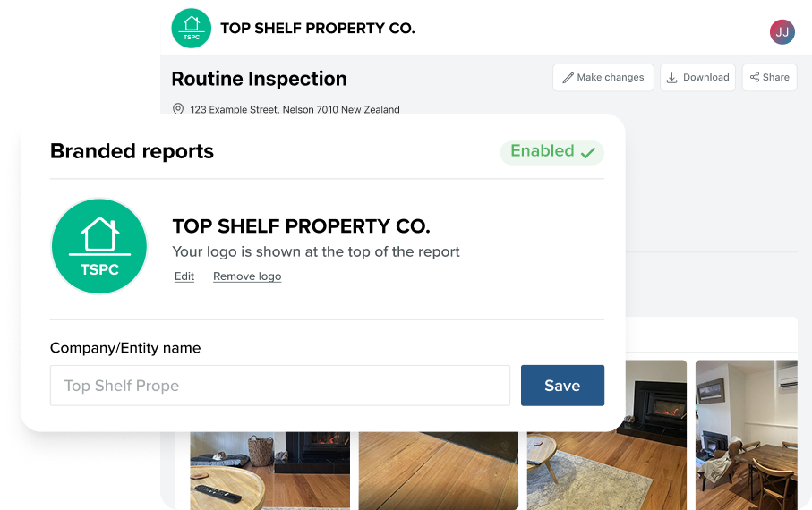The width and height of the screenshot is (812, 510).
Task: Share the inspection report
Action: coord(769,78)
